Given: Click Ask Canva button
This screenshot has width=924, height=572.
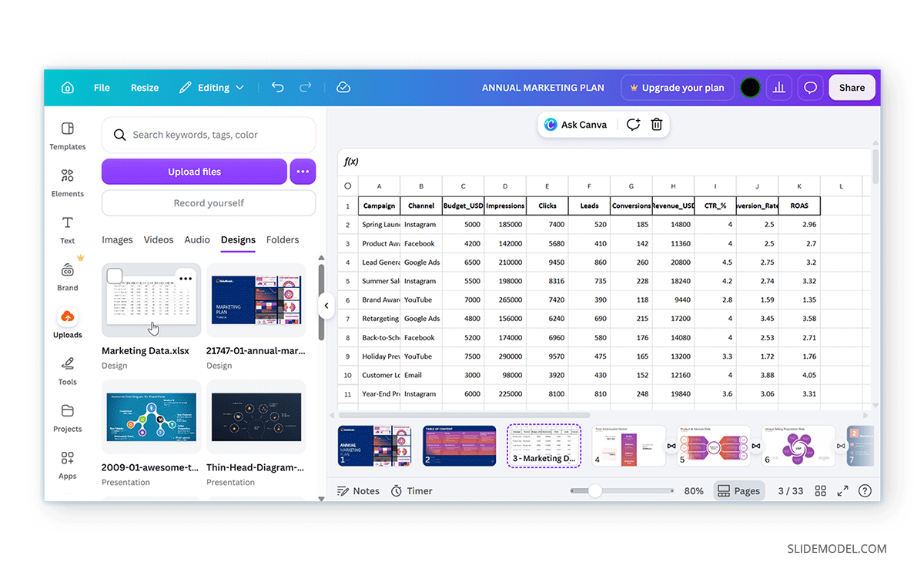Looking at the screenshot, I should pos(576,125).
